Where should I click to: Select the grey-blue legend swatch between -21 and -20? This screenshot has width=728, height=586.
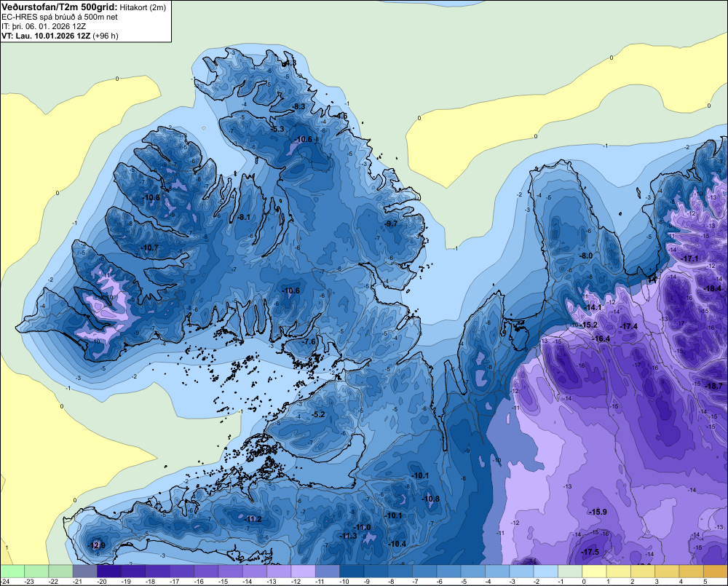85,571
